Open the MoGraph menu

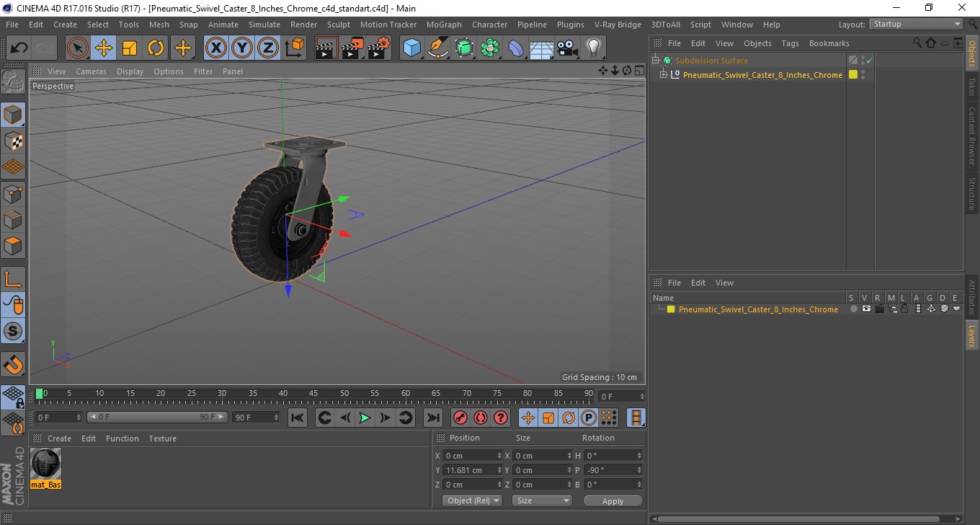pos(444,25)
